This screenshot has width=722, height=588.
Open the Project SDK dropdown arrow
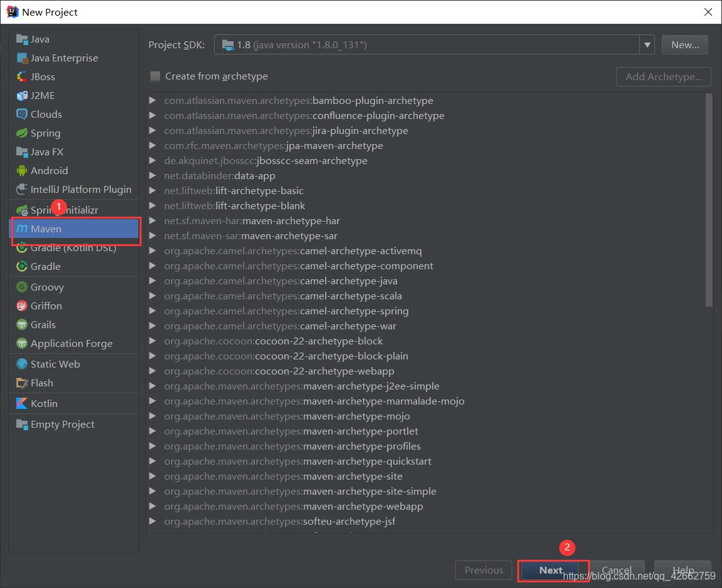pyautogui.click(x=647, y=44)
